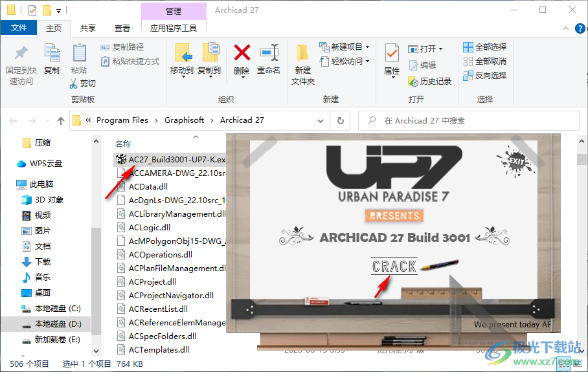Open quick access toolbar customize arrow
Viewport: 588px width, 372px height.
pos(58,11)
